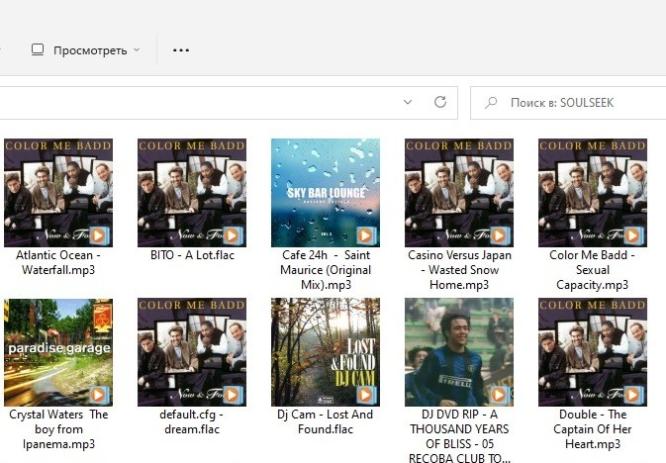
Task: Click the three-dots more options button
Action: [181, 50]
